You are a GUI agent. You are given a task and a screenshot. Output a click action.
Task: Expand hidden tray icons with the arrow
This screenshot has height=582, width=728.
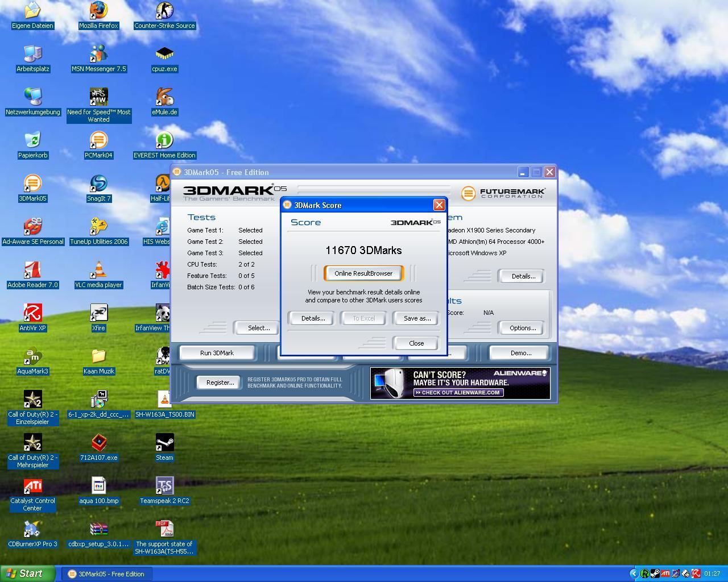pyautogui.click(x=634, y=574)
